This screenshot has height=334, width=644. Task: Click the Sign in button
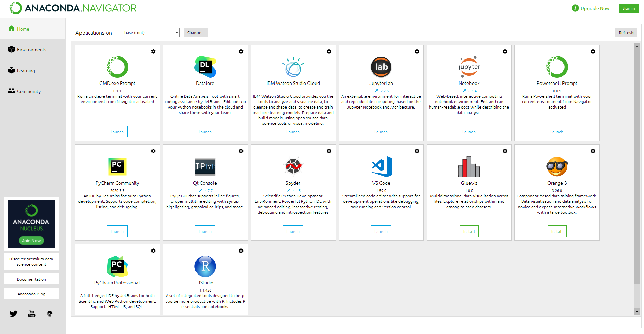[629, 8]
